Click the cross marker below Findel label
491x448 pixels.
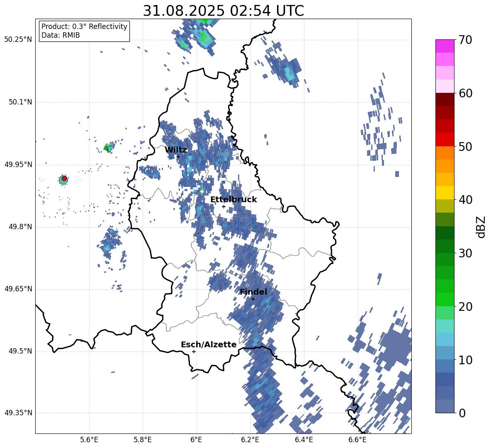click(x=253, y=299)
